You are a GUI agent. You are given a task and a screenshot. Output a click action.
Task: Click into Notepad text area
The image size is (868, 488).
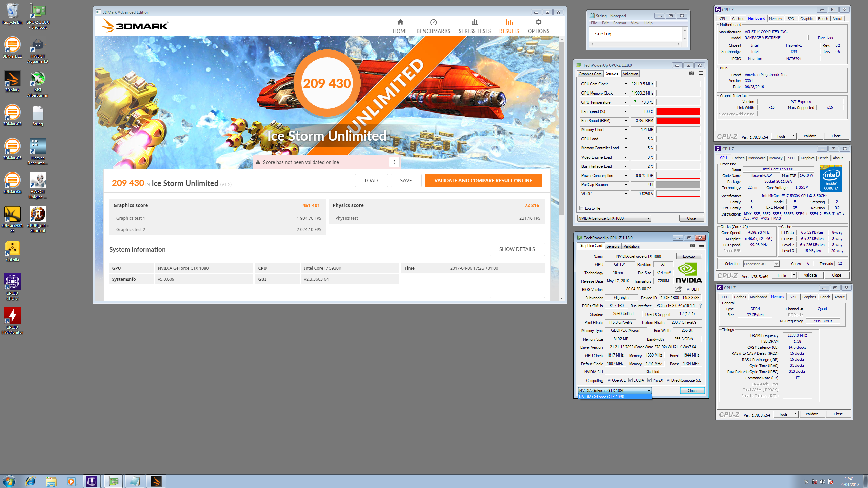pos(635,34)
